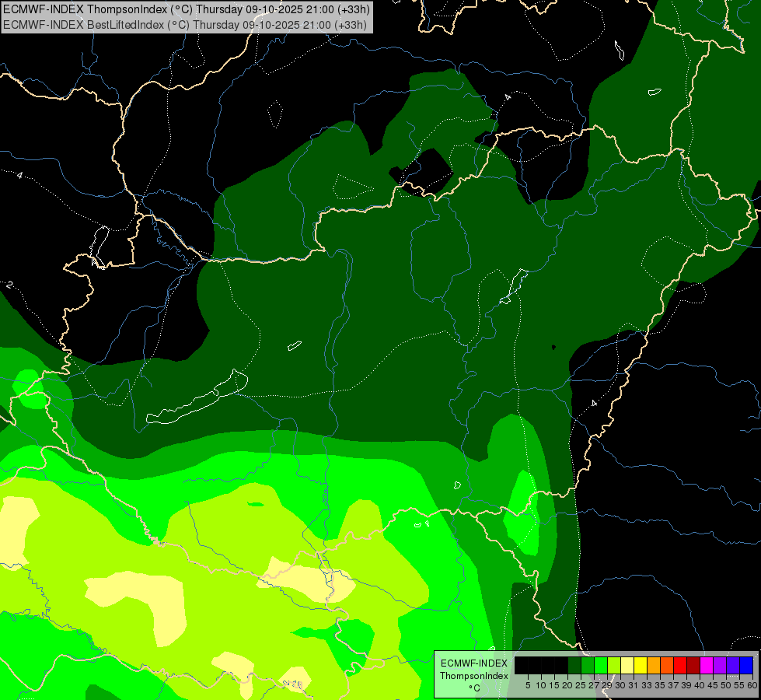Viewport: 761px width, 700px height.
Task: Pick the bright green 27-29 legend swatch
Action: (x=601, y=665)
